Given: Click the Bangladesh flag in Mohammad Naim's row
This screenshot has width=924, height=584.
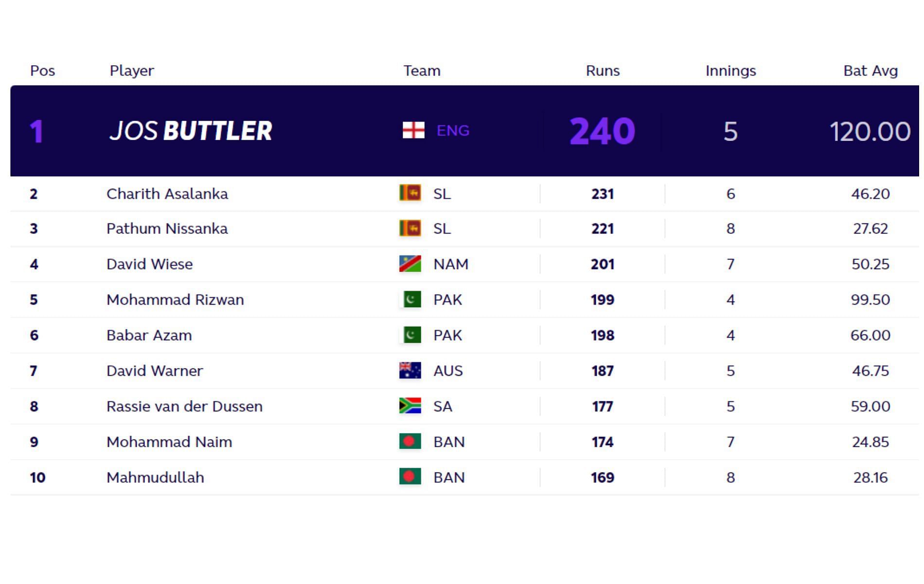Looking at the screenshot, I should click(x=410, y=441).
